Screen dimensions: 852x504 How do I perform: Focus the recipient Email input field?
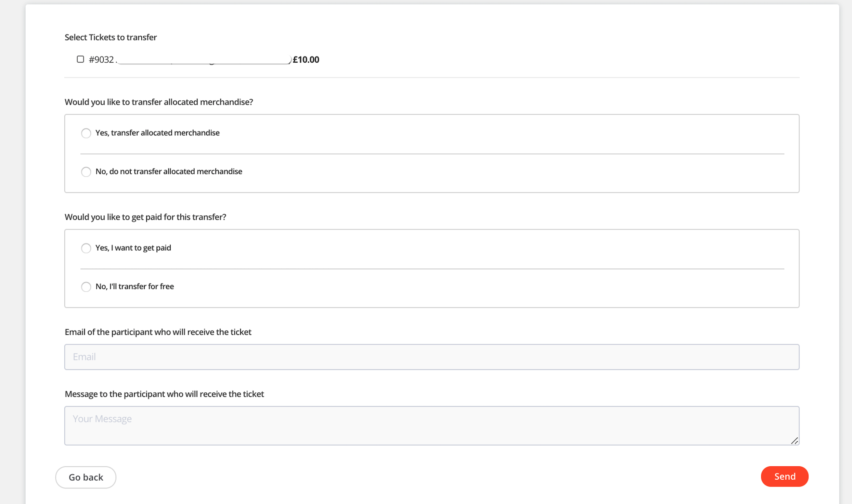[432, 357]
